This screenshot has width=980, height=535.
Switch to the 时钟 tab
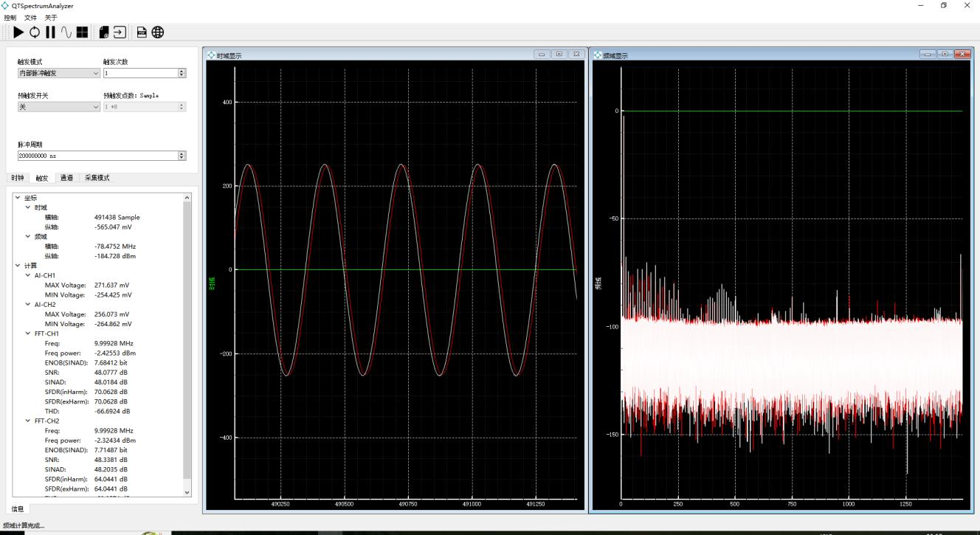tap(18, 178)
